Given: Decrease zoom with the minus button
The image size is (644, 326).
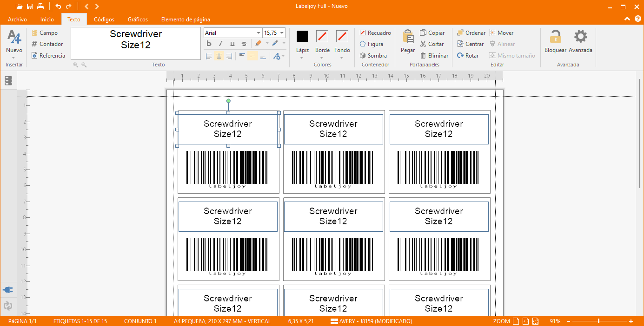Looking at the screenshot, I should click(568, 321).
